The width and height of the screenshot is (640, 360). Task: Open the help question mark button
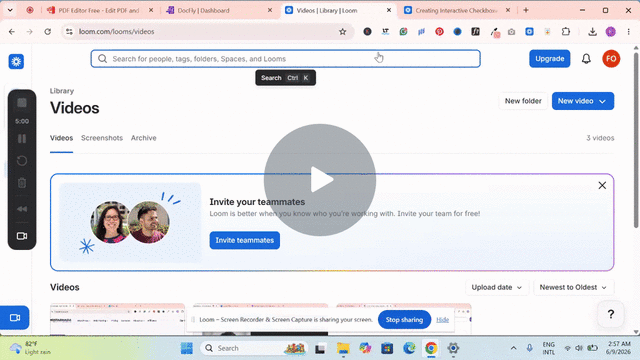[x=611, y=314]
